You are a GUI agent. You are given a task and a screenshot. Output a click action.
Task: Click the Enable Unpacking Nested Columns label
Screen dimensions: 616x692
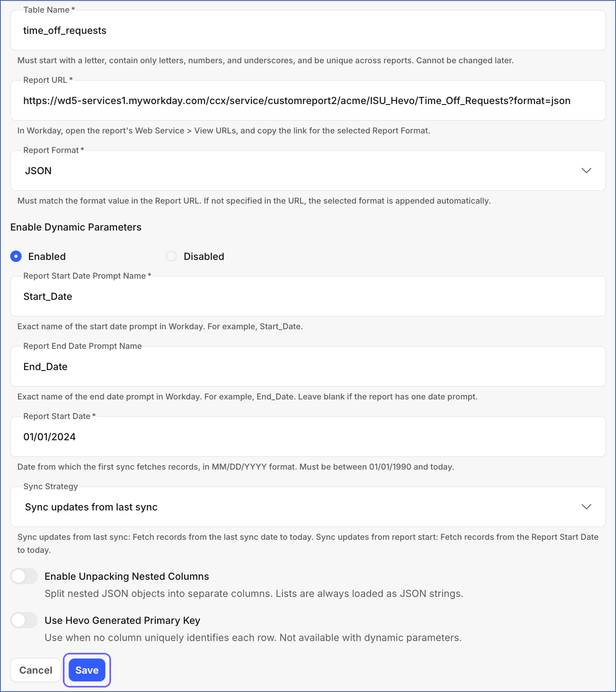[127, 577]
